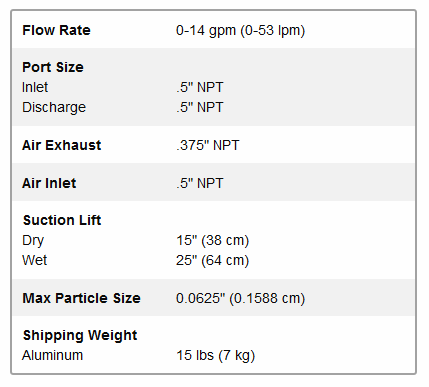Click the Wet row label
The height and width of the screenshot is (387, 429).
(x=35, y=260)
